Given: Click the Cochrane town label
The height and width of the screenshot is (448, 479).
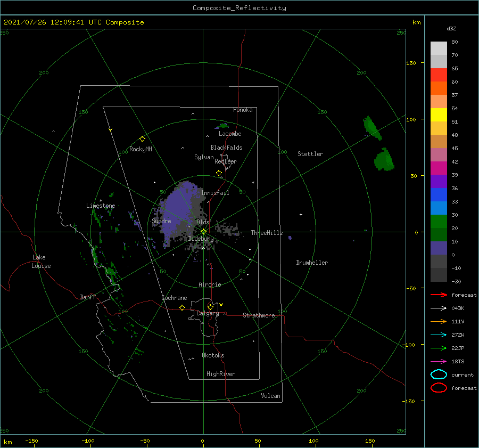Looking at the screenshot, I should pyautogui.click(x=174, y=298).
